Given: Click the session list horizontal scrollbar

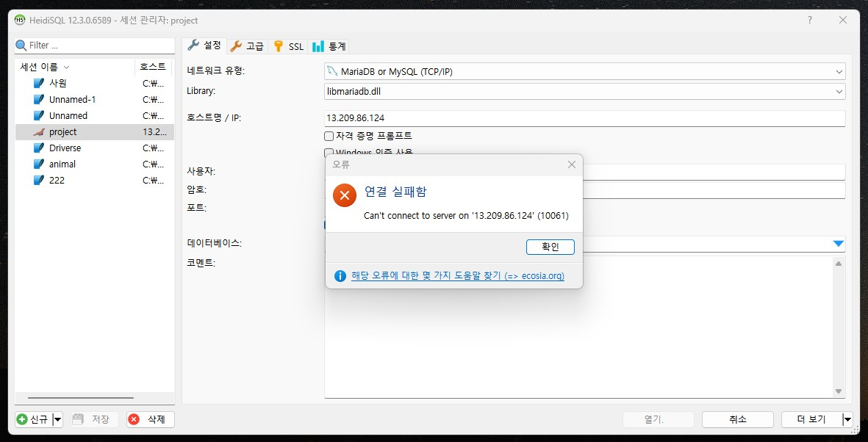Looking at the screenshot, I should click(81, 398).
